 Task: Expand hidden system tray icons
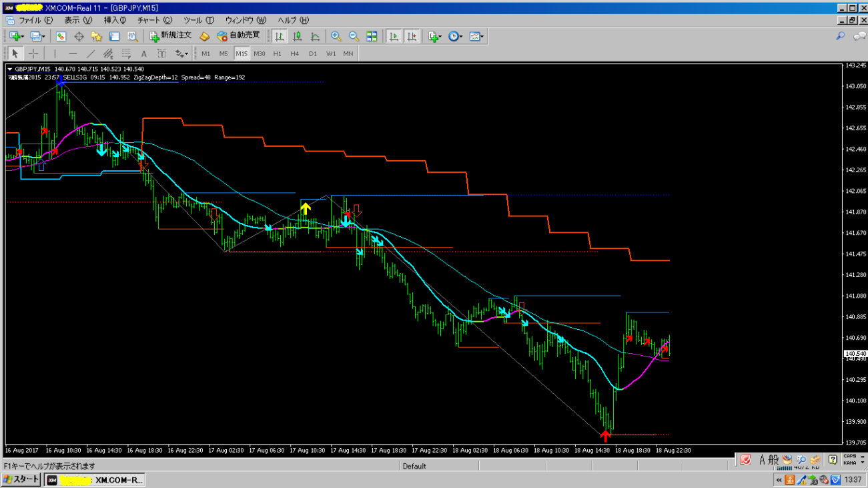[x=779, y=480]
